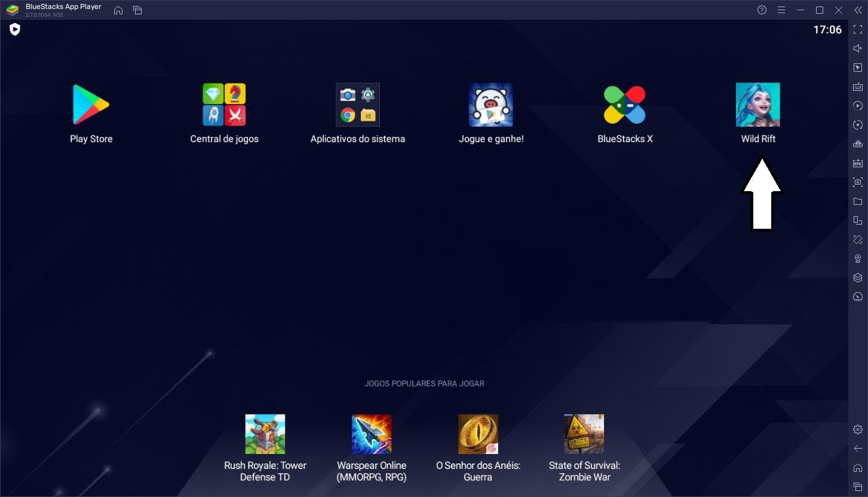Image resolution: width=868 pixels, height=497 pixels.
Task: Click the stacked layers icon in sidebar
Action: click(858, 278)
